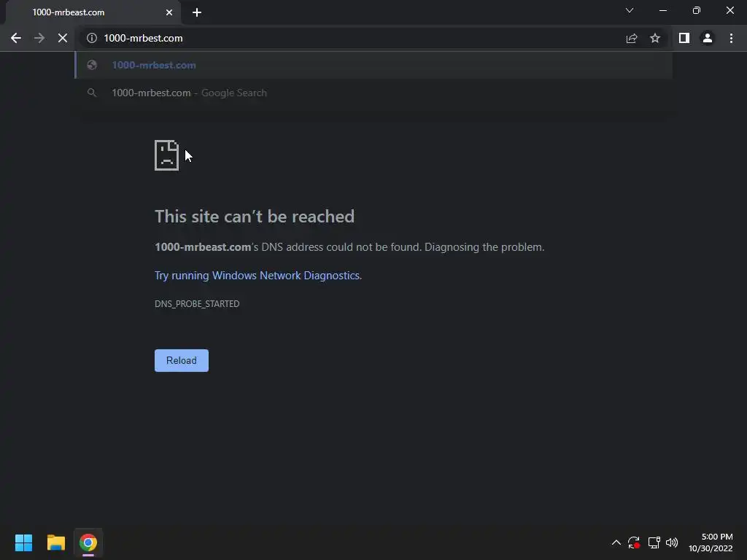
Task: Minimize the Chrome window
Action: click(x=663, y=10)
